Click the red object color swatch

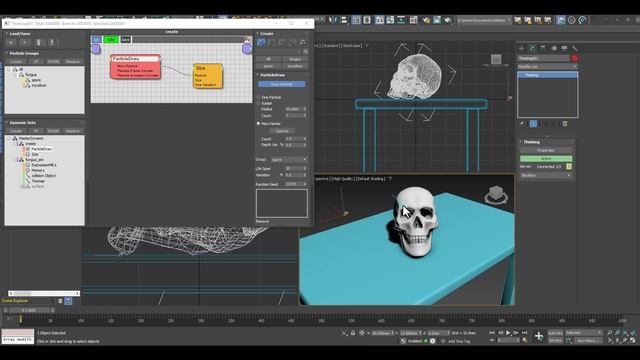click(574, 58)
